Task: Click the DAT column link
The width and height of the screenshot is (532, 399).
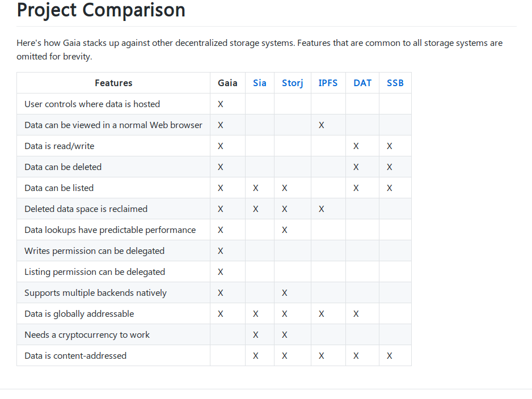Action: click(x=362, y=83)
